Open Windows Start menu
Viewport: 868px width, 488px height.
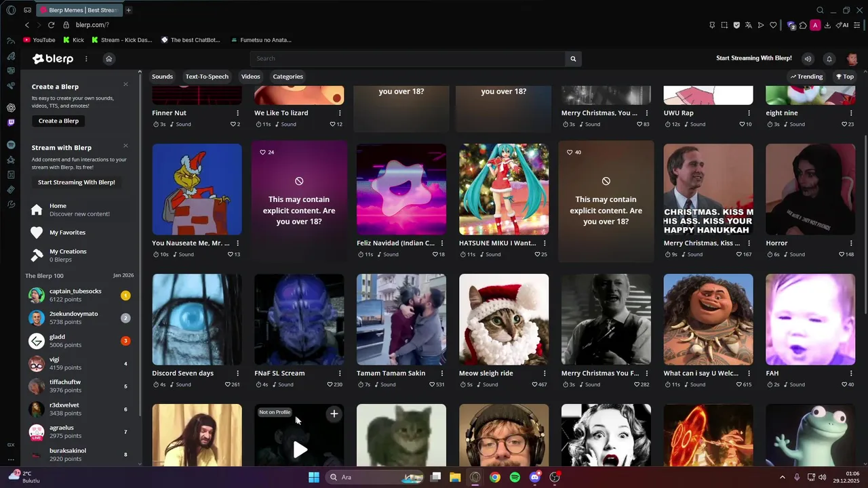(313, 477)
